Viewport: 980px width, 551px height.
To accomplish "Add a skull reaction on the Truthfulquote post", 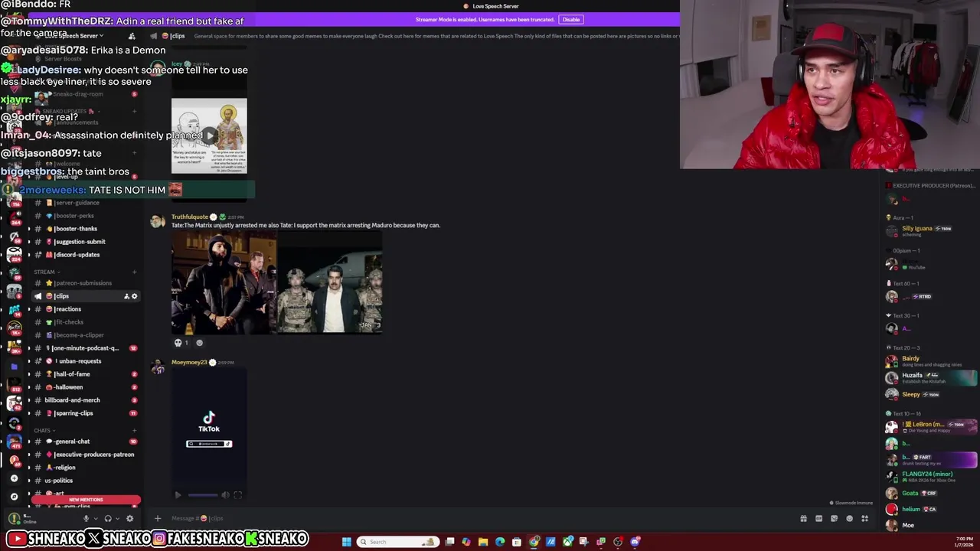I will click(x=181, y=343).
